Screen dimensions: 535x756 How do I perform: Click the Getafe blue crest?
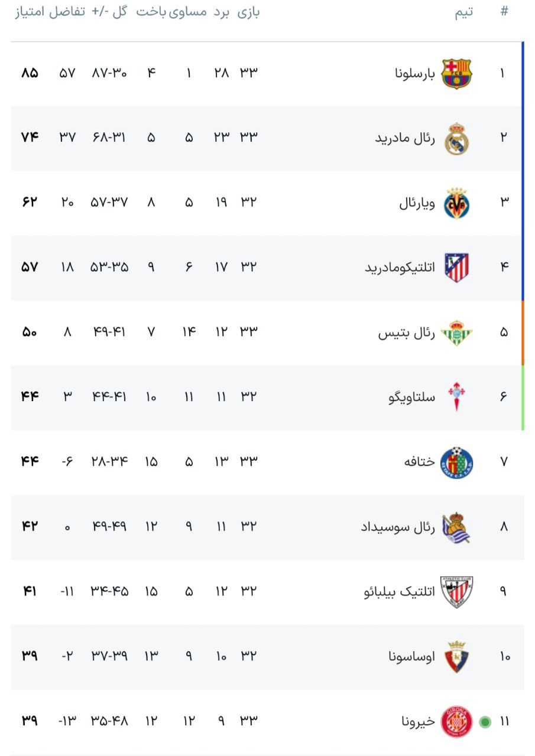point(457,462)
